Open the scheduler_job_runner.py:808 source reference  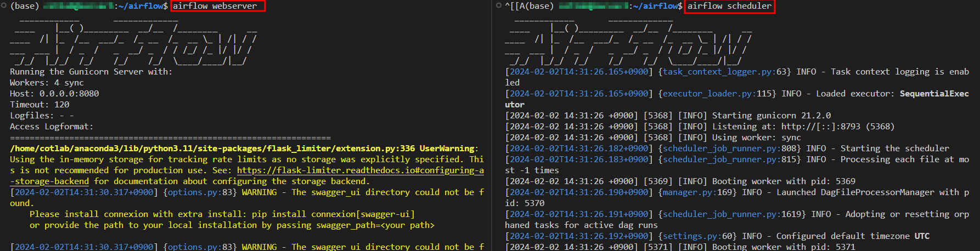point(729,149)
